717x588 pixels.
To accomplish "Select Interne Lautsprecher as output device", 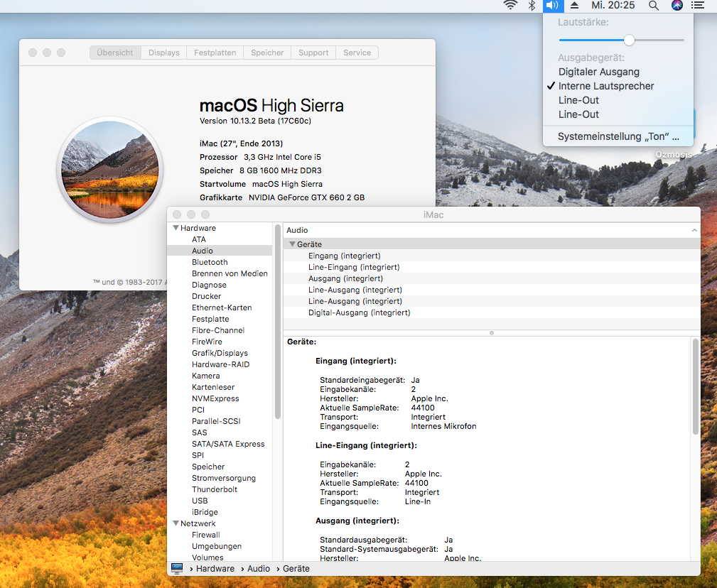I will pyautogui.click(x=605, y=86).
